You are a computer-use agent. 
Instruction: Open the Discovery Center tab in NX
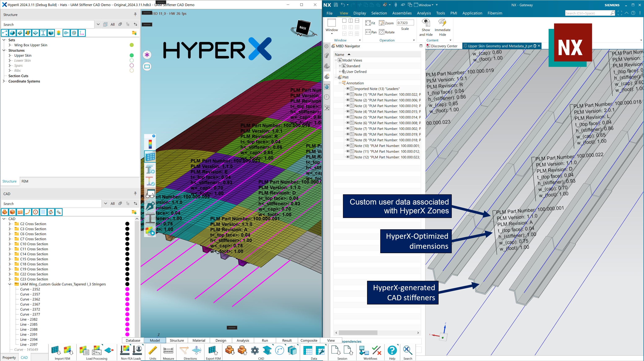[x=442, y=46]
